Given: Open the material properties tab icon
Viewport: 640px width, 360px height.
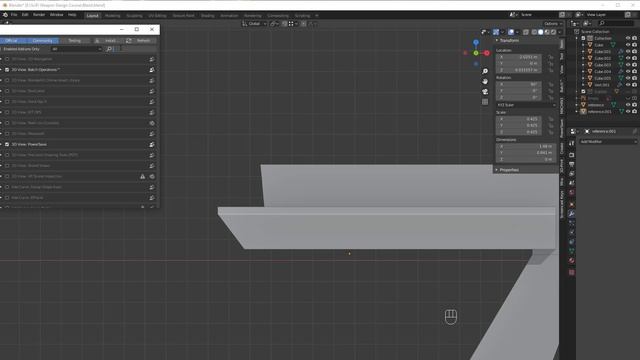Looking at the screenshot, I should (x=571, y=260).
